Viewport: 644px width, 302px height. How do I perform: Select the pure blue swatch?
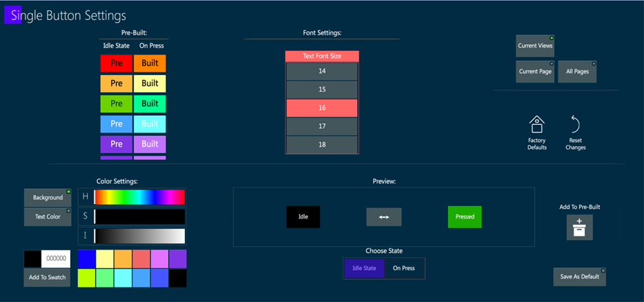87,259
